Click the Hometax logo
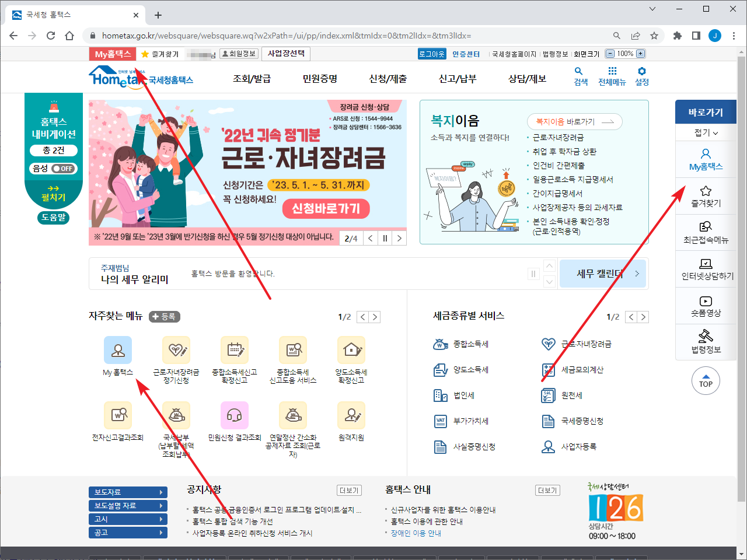The image size is (747, 560). [141, 77]
